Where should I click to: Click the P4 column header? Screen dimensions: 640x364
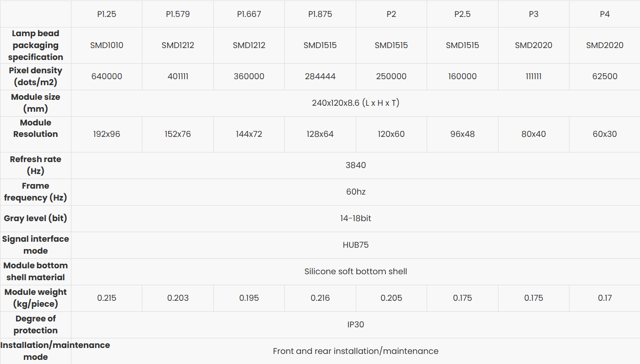604,14
